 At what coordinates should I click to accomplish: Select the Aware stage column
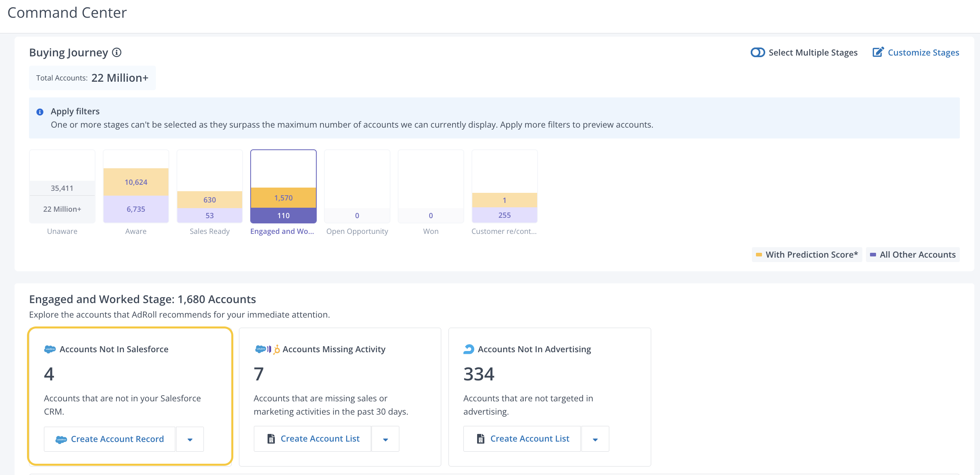tap(136, 195)
